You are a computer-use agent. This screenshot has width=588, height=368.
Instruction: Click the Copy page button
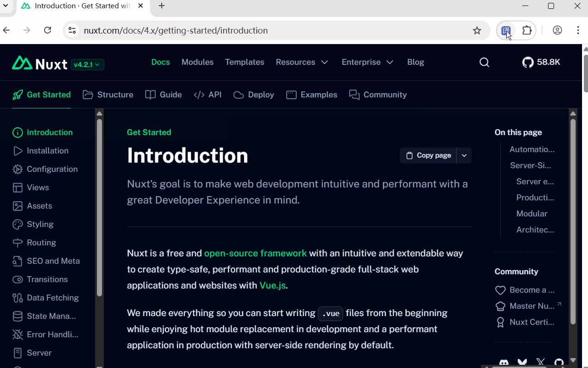[x=428, y=156]
